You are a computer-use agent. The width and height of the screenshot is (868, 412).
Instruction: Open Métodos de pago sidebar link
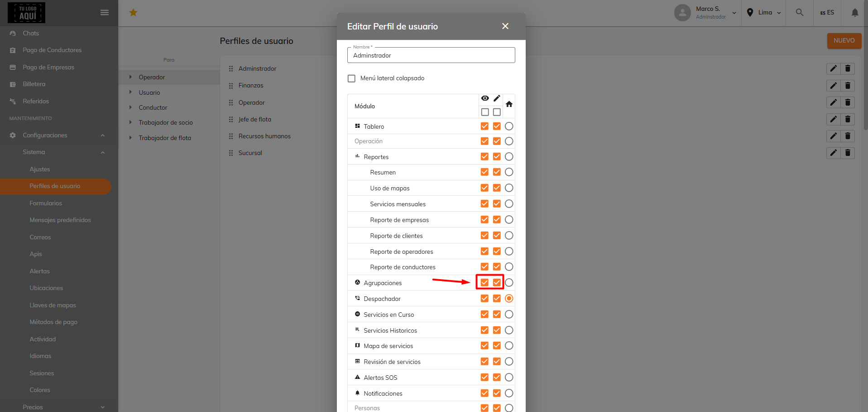pyautogui.click(x=53, y=322)
